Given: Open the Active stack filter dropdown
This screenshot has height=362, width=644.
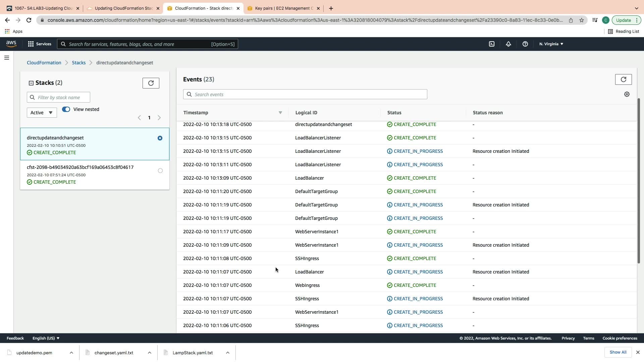Looking at the screenshot, I should tap(42, 113).
